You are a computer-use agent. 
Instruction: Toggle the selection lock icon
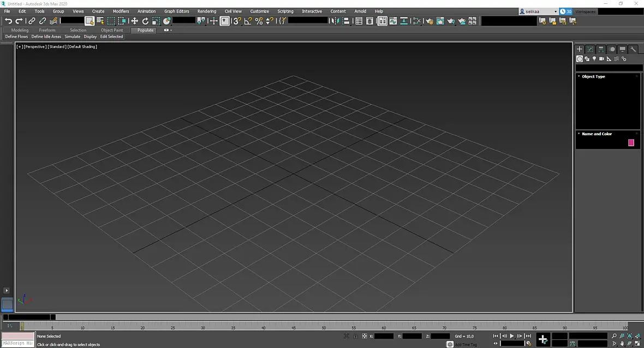tap(356, 336)
